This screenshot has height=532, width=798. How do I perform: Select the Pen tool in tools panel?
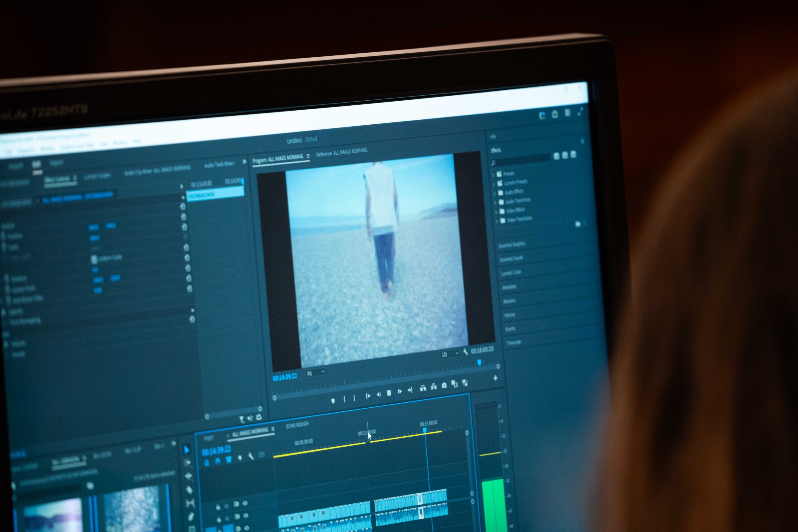[x=191, y=517]
